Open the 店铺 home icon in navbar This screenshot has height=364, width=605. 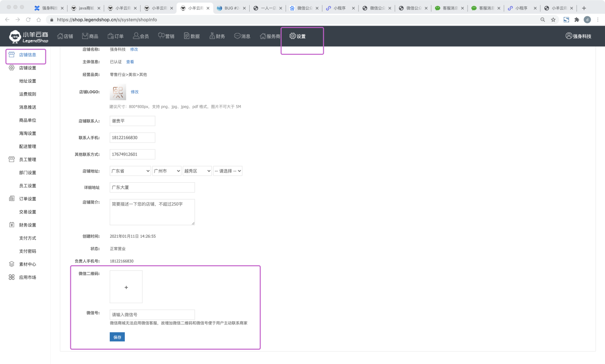coord(61,36)
